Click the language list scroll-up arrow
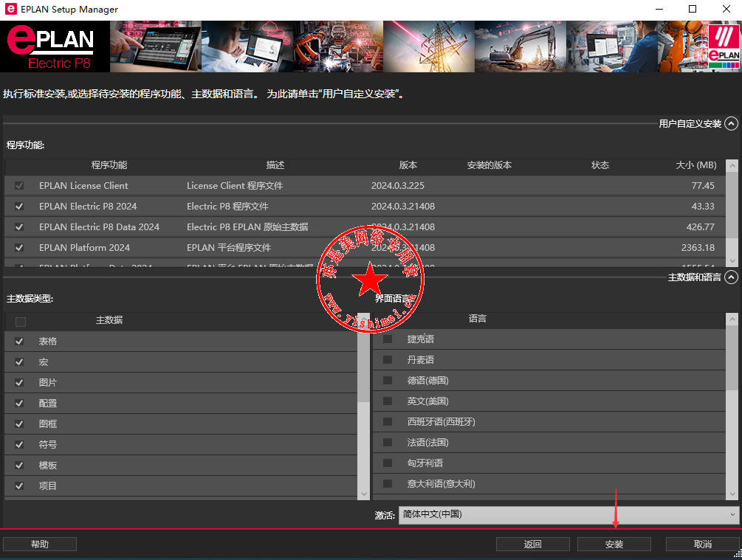 coord(732,319)
